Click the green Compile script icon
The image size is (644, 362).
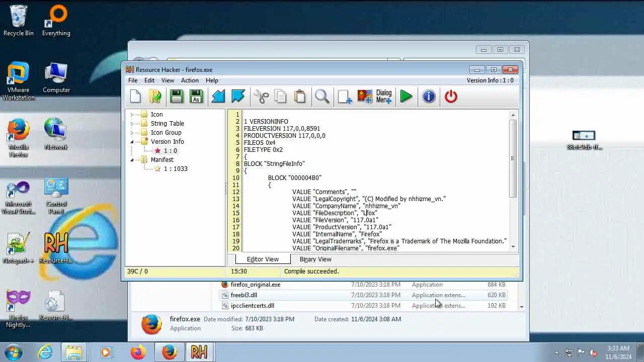(x=406, y=96)
